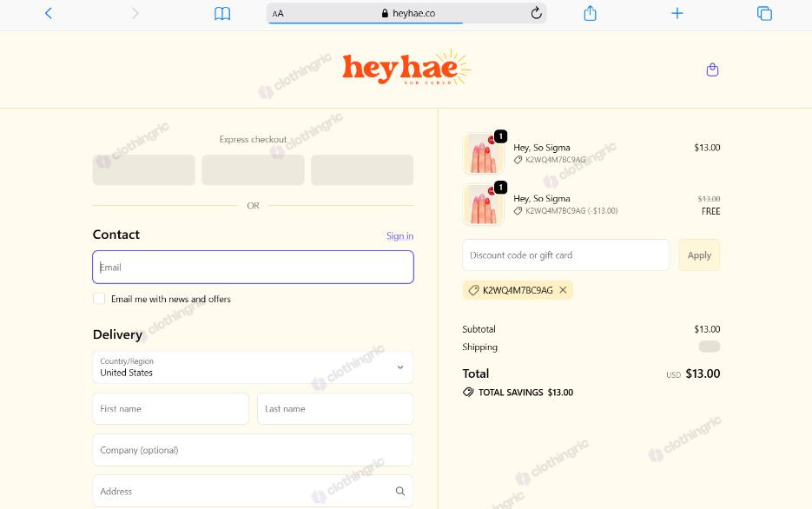The image size is (812, 509).
Task: Click the address search magnifier icon
Action: click(x=400, y=491)
